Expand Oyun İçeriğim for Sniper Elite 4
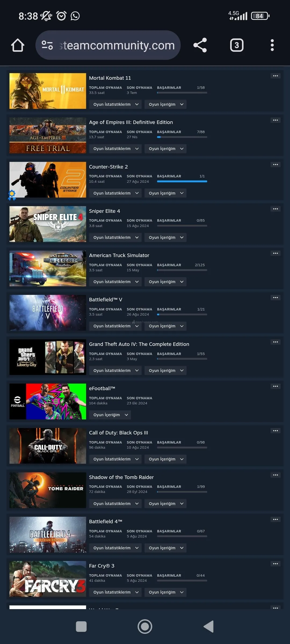 pos(165,237)
